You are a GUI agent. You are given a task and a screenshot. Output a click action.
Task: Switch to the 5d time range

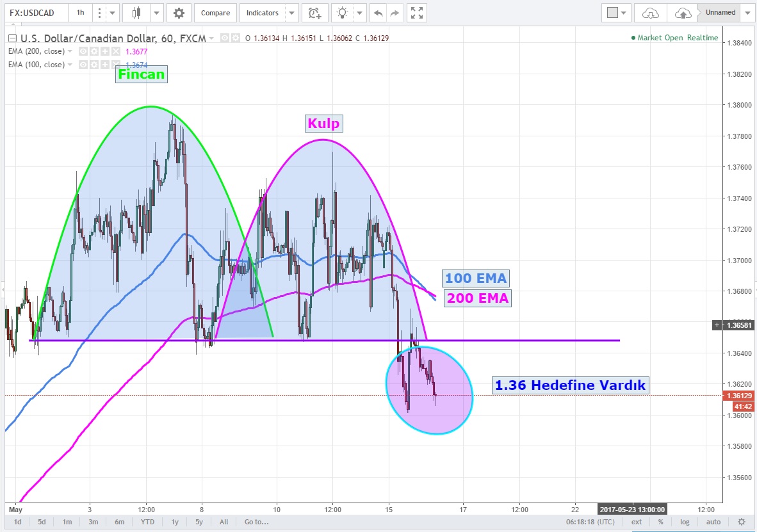click(x=42, y=522)
